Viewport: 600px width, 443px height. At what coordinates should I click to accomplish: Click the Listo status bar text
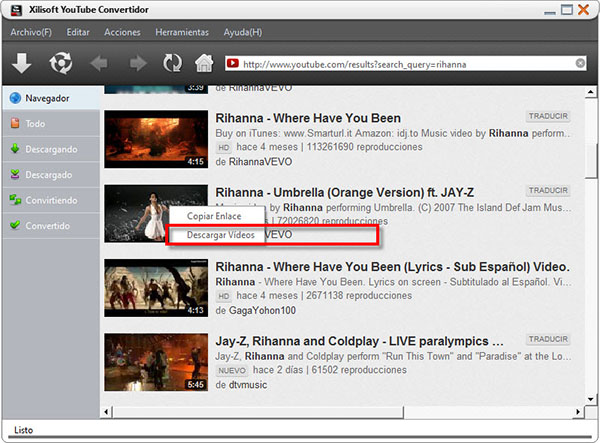click(x=24, y=430)
